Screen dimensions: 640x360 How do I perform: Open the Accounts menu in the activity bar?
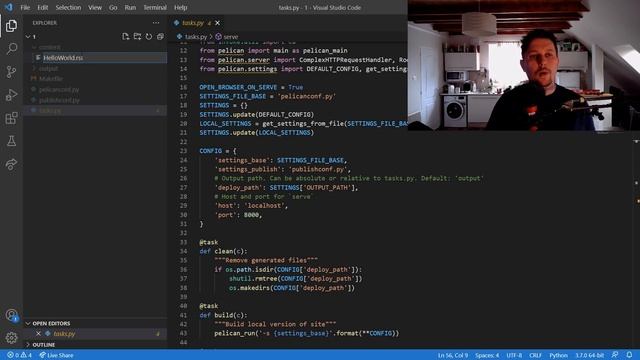[11, 315]
